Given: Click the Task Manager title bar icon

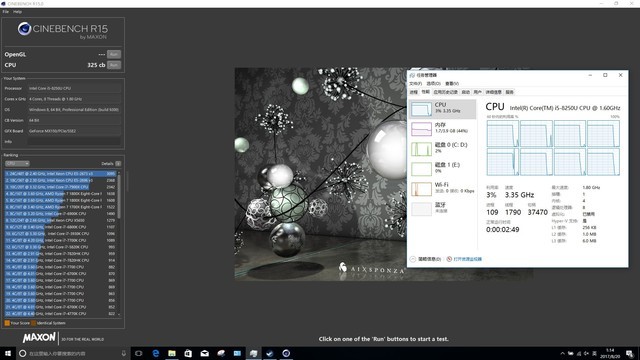Looking at the screenshot, I should (x=412, y=76).
